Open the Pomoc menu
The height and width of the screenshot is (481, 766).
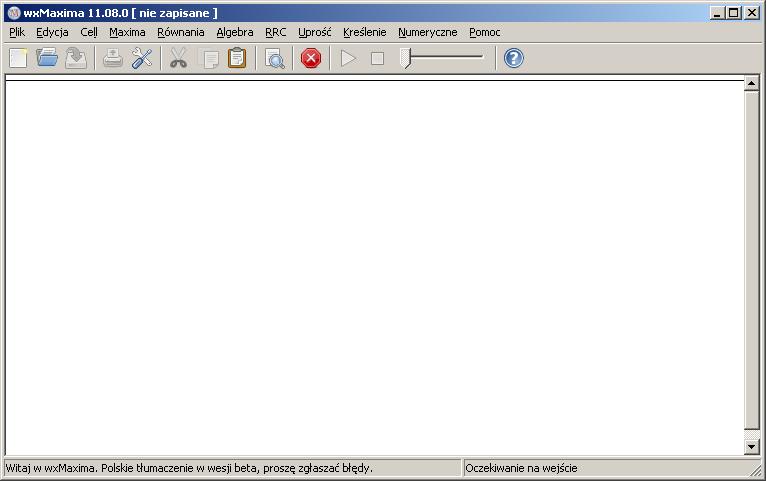[x=485, y=32]
